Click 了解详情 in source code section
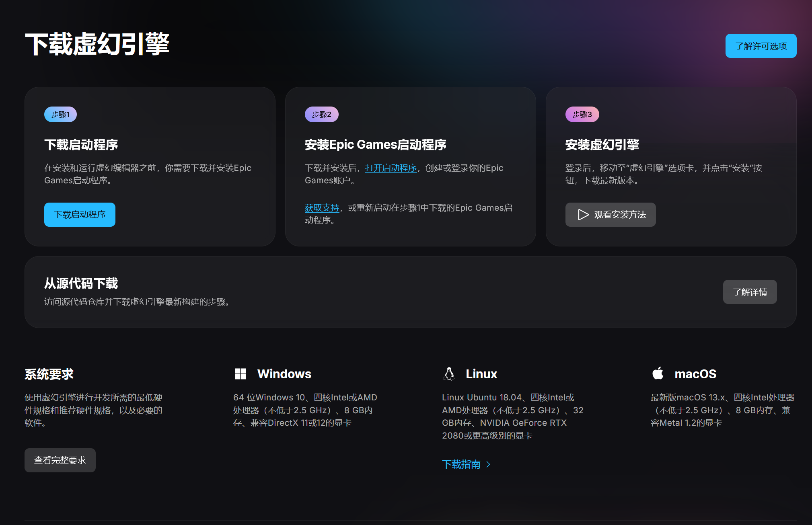The image size is (812, 525). coord(750,292)
